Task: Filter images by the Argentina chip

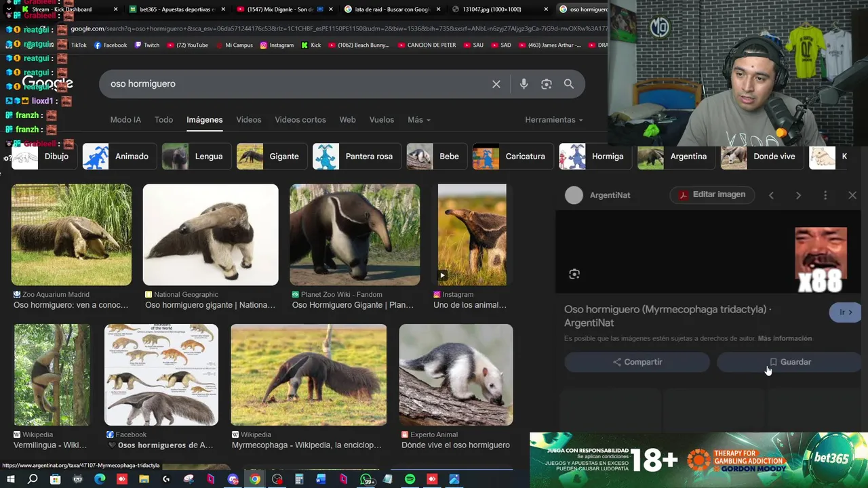Action: click(675, 157)
